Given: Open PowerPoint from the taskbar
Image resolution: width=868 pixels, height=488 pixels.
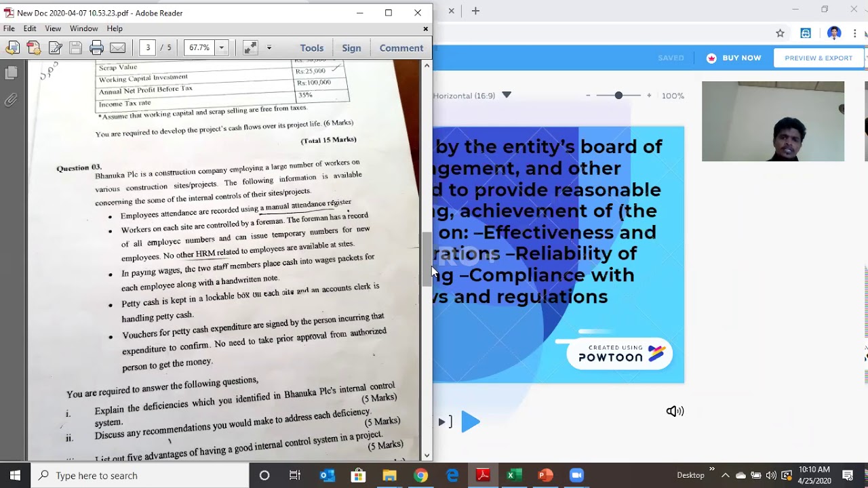Looking at the screenshot, I should pyautogui.click(x=546, y=475).
